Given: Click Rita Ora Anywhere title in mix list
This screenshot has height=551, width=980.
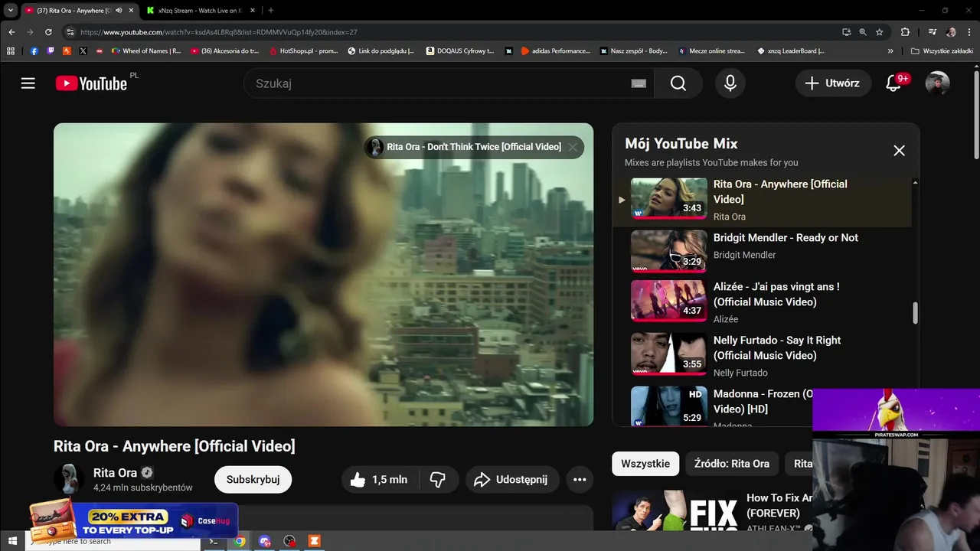Looking at the screenshot, I should [x=780, y=191].
